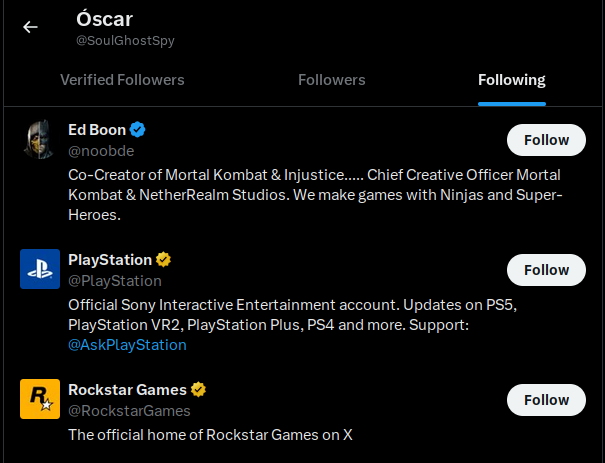The image size is (605, 463).
Task: Switch to the Verified Followers tab
Action: 122,80
